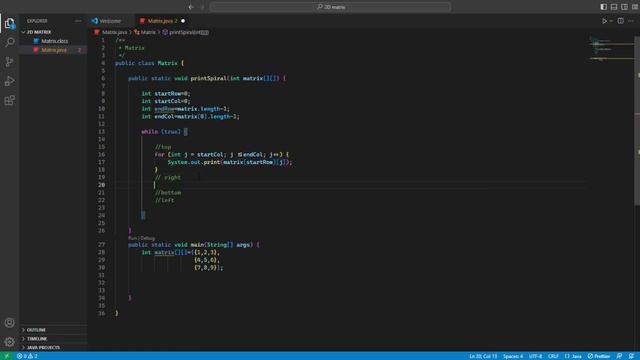Click the 2D matrix command center search box
The width and height of the screenshot is (640, 360).
(330, 7)
